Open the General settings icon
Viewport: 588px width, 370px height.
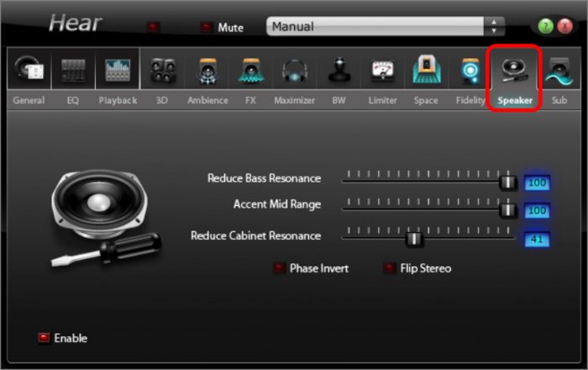click(x=29, y=73)
